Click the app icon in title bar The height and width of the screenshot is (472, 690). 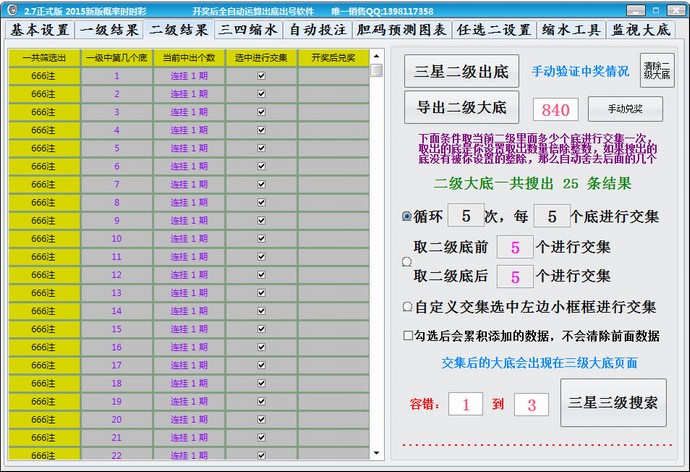click(x=9, y=9)
